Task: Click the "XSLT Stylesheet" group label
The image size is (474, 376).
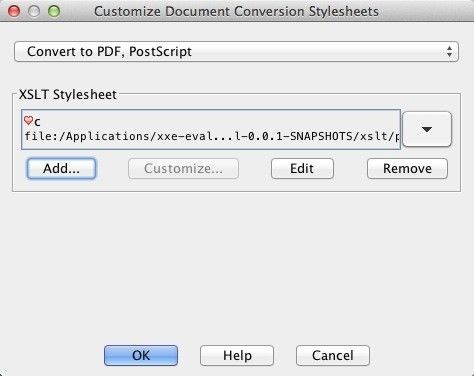Action: pyautogui.click(x=68, y=95)
